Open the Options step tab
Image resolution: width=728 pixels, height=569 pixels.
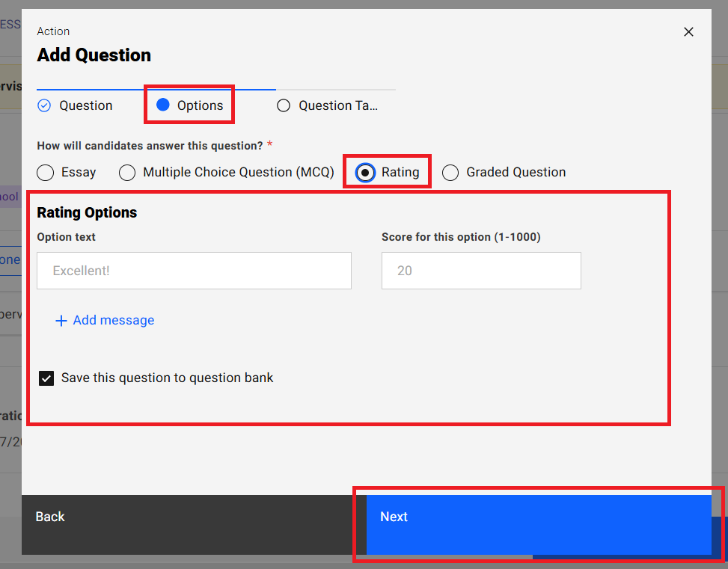pyautogui.click(x=200, y=105)
